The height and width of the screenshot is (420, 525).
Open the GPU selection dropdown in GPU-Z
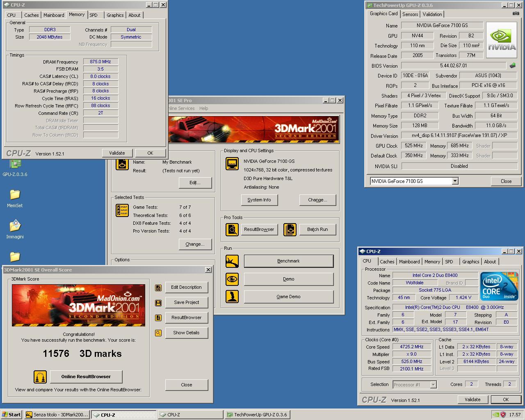click(x=455, y=181)
